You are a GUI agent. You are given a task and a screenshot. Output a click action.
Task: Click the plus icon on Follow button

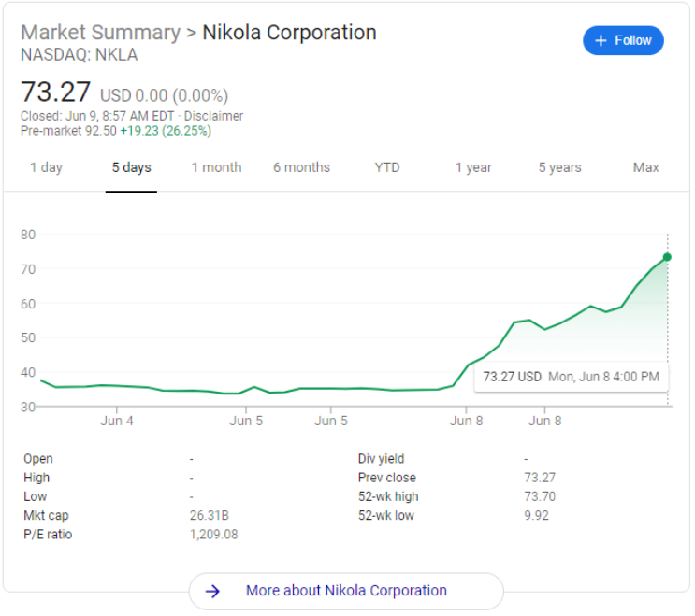601,41
